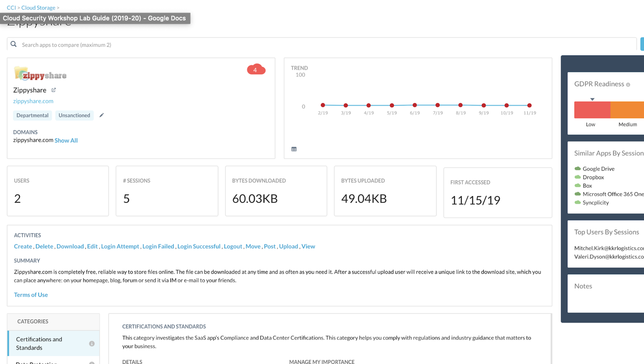This screenshot has height=364, width=644.
Task: Click the search magnifier icon
Action: point(14,45)
